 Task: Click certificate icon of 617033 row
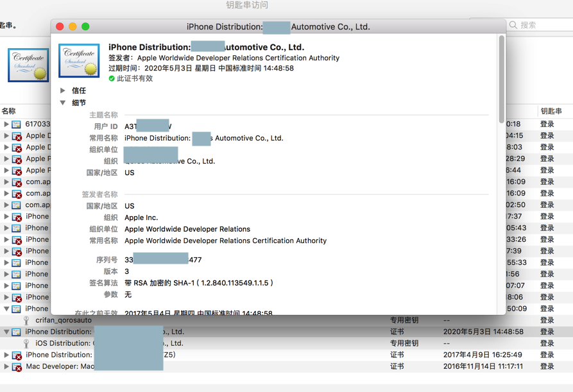pyautogui.click(x=17, y=124)
